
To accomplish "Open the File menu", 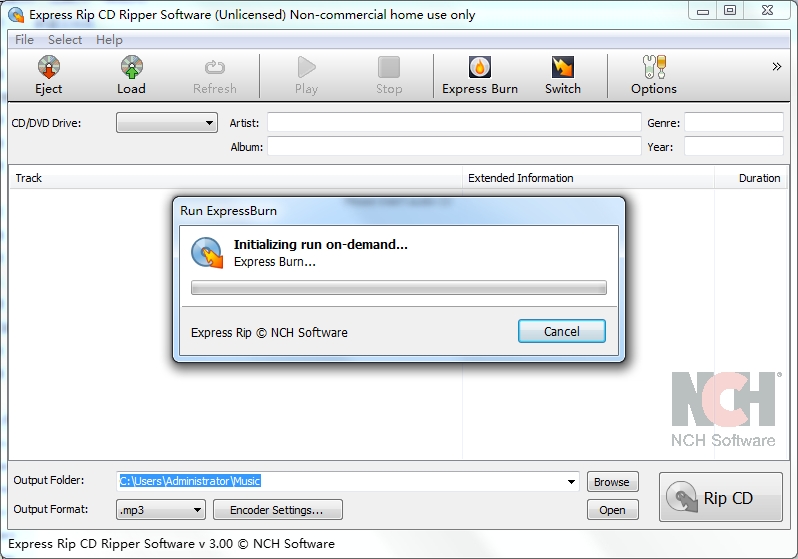I will tap(24, 40).
